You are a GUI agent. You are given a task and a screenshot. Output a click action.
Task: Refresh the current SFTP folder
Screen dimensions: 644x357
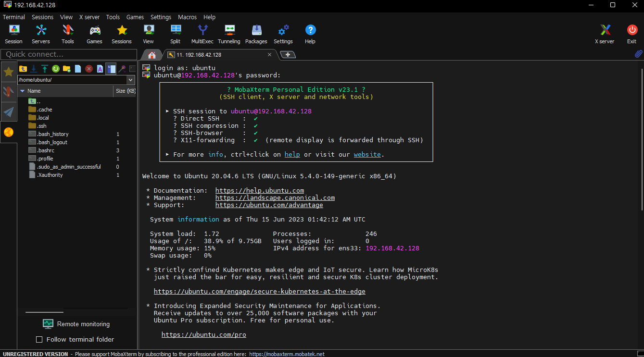tap(56, 69)
